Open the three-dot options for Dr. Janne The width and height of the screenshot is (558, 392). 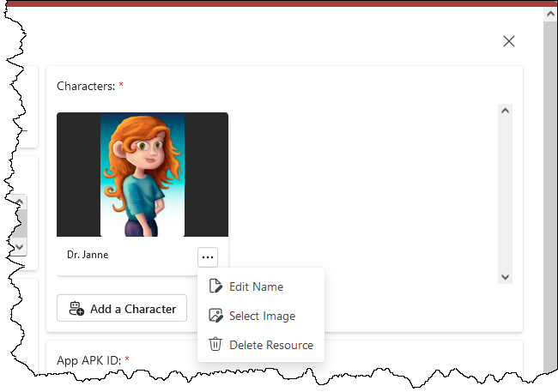(208, 256)
